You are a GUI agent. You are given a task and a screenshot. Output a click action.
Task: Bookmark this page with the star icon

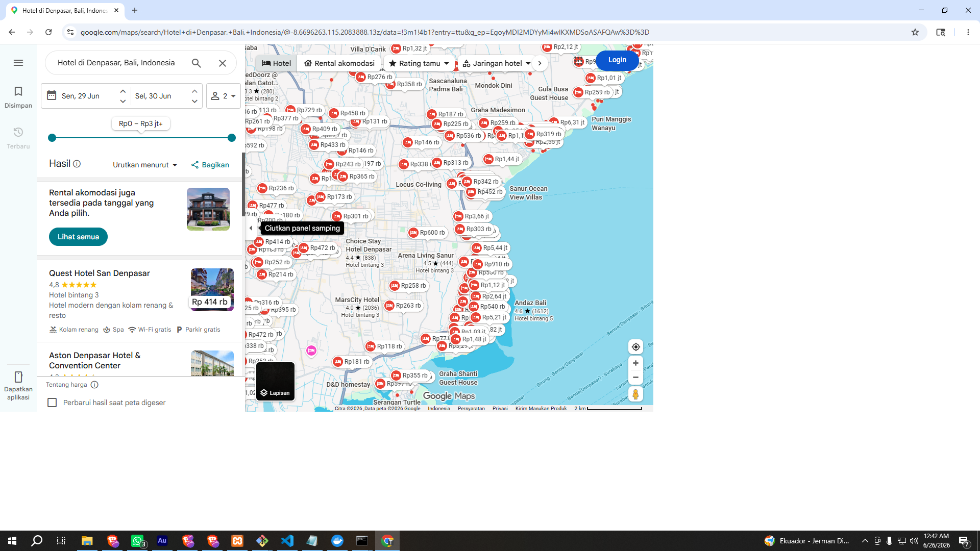point(915,32)
